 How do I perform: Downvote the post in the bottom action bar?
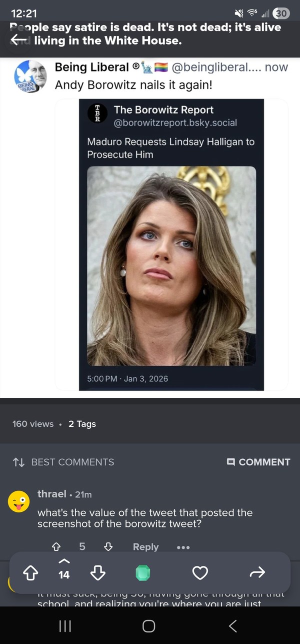pos(98,573)
